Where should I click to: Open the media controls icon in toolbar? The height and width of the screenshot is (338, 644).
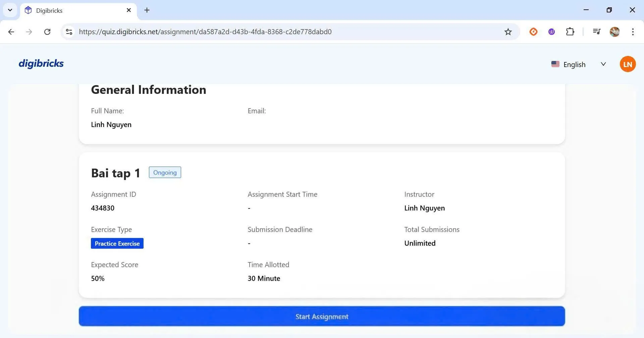tap(596, 32)
